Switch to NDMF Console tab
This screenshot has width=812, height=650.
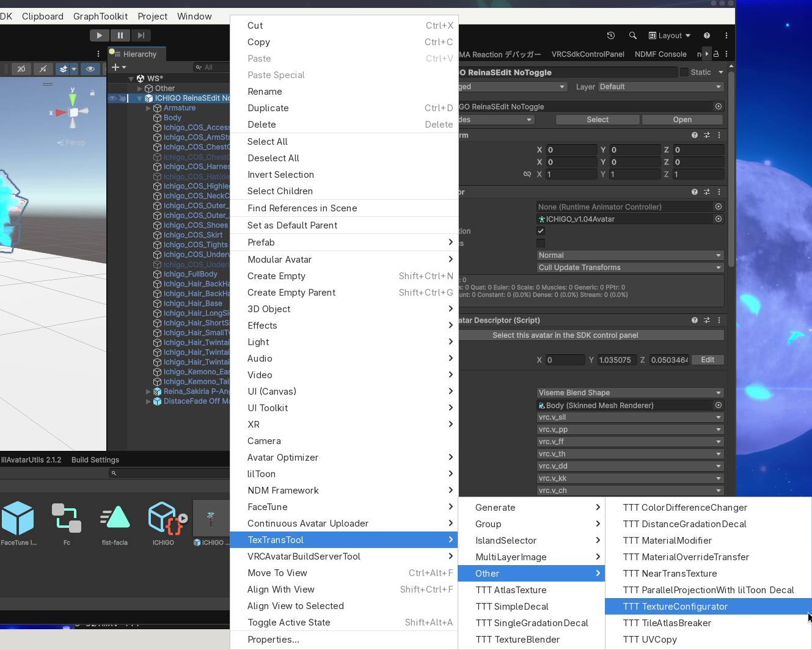click(x=660, y=54)
